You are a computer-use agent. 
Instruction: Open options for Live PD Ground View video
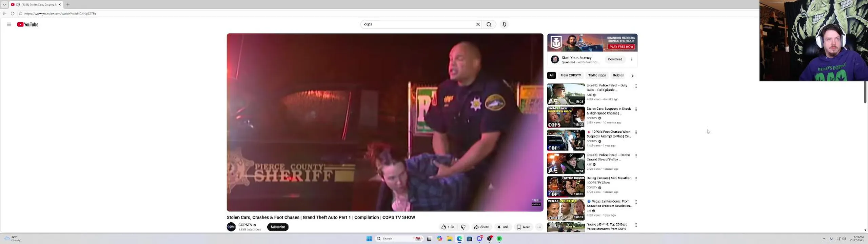coord(636,156)
